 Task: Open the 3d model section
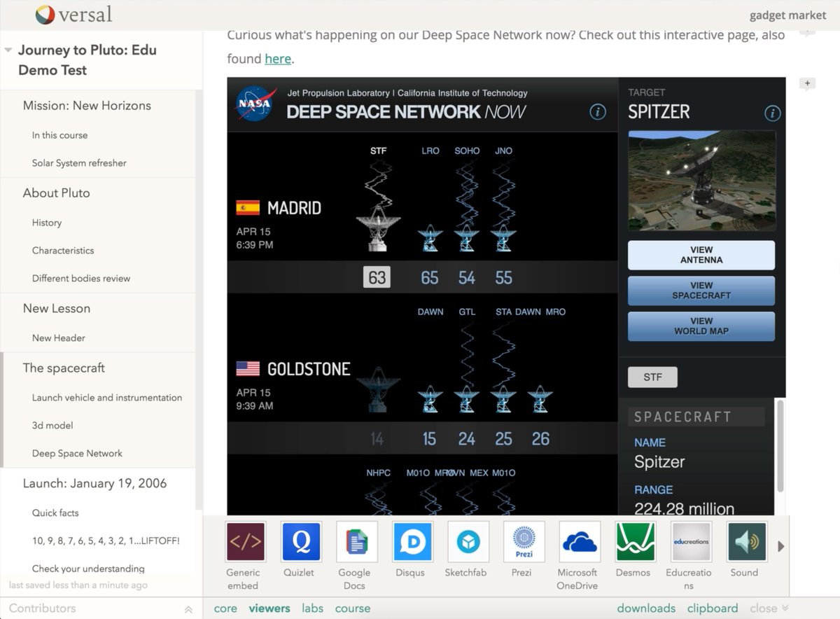[x=52, y=426]
